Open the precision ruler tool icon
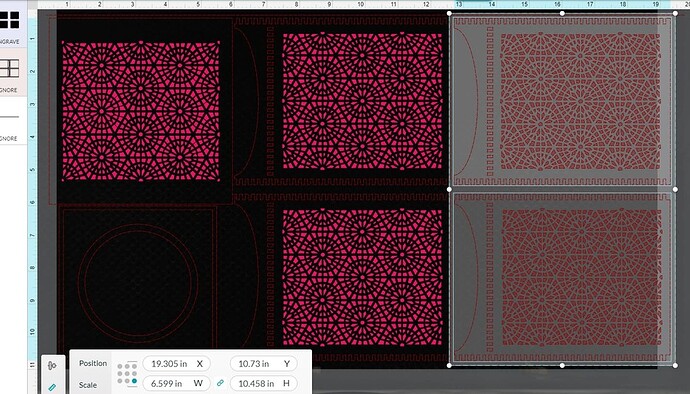 pyautogui.click(x=52, y=387)
